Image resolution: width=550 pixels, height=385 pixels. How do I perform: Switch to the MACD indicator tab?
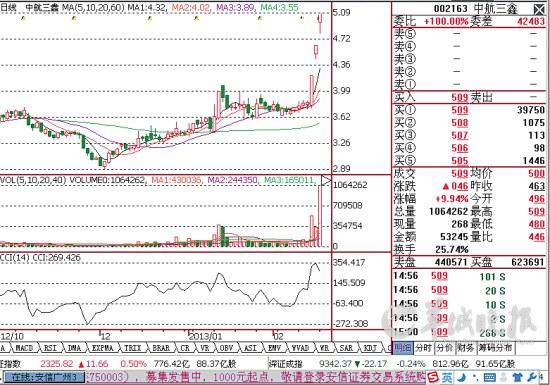click(x=24, y=348)
